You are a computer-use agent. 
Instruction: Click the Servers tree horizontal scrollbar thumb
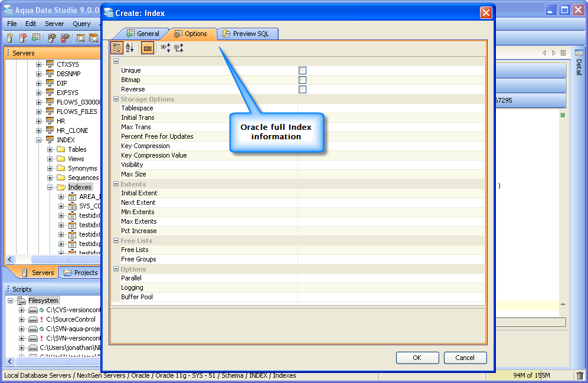click(66, 259)
